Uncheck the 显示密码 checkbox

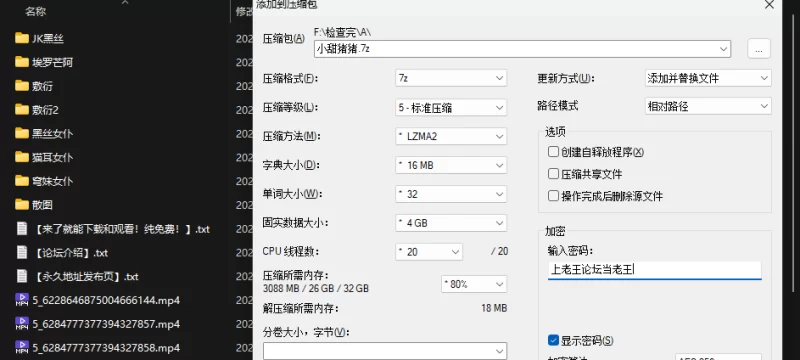[553, 340]
